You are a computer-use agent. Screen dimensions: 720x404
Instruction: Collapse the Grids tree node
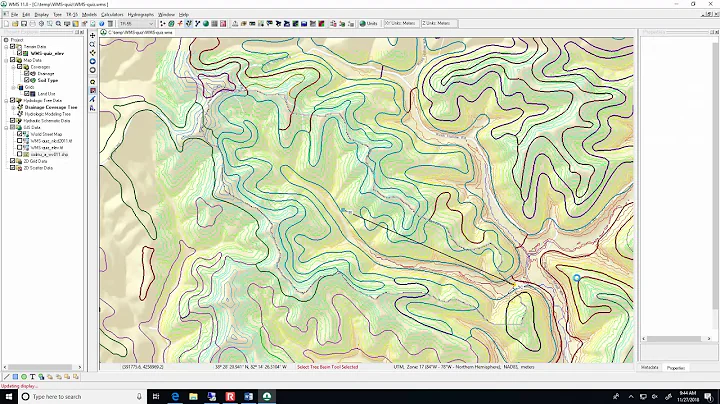tap(13, 87)
